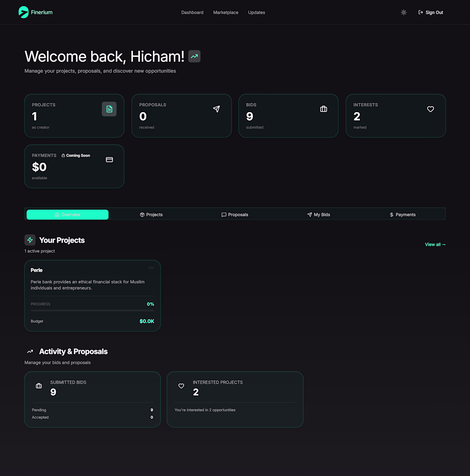Click the Finerium logo icon

point(23,12)
